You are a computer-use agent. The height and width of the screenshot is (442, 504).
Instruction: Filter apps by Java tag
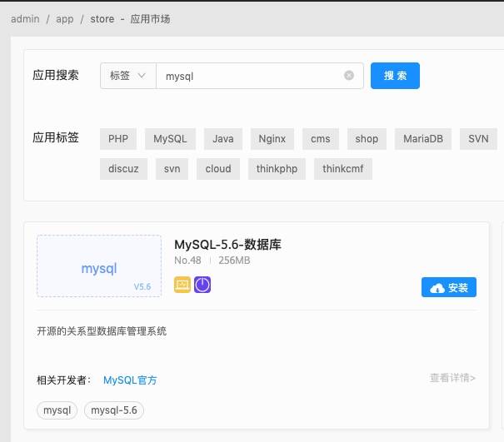pyautogui.click(x=223, y=139)
